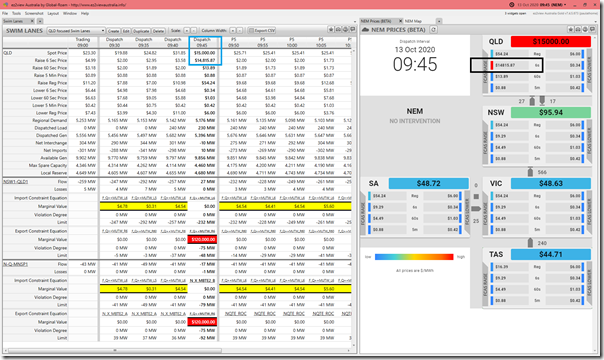Click the $14815.87 QLD 6s FCAS raise value
604x360 pixels.
coord(505,65)
